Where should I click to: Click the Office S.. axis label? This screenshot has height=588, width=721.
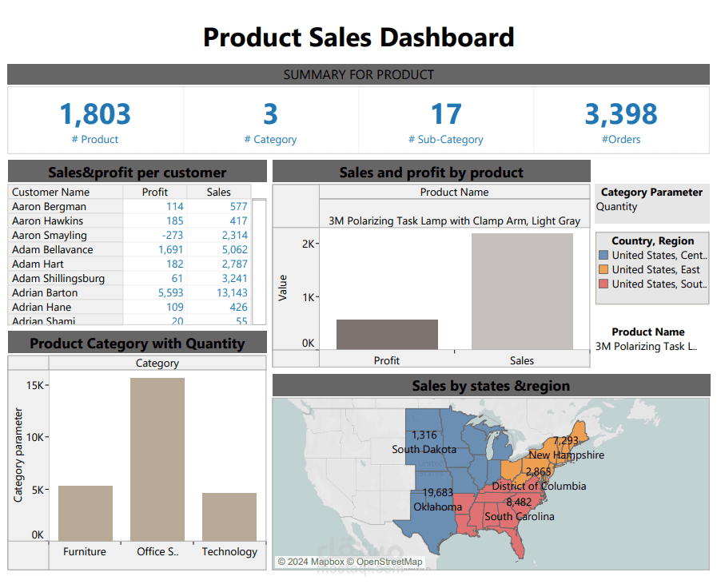pos(157,551)
